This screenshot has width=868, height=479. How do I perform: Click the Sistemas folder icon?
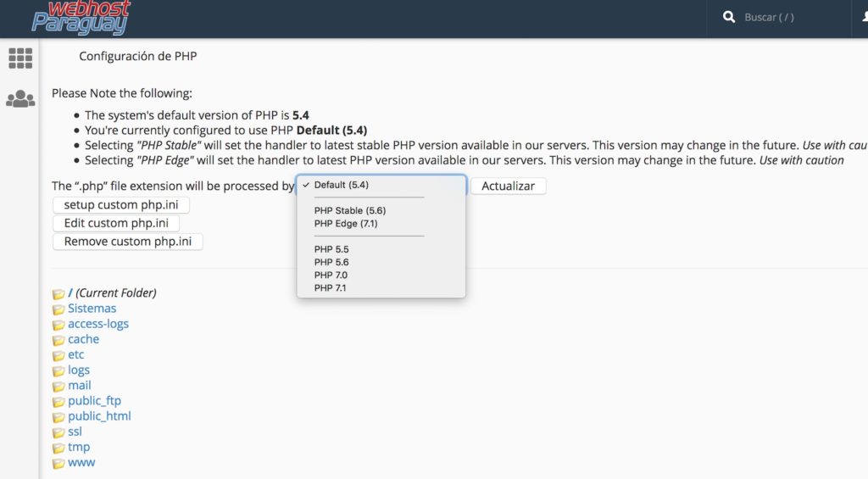click(x=58, y=309)
